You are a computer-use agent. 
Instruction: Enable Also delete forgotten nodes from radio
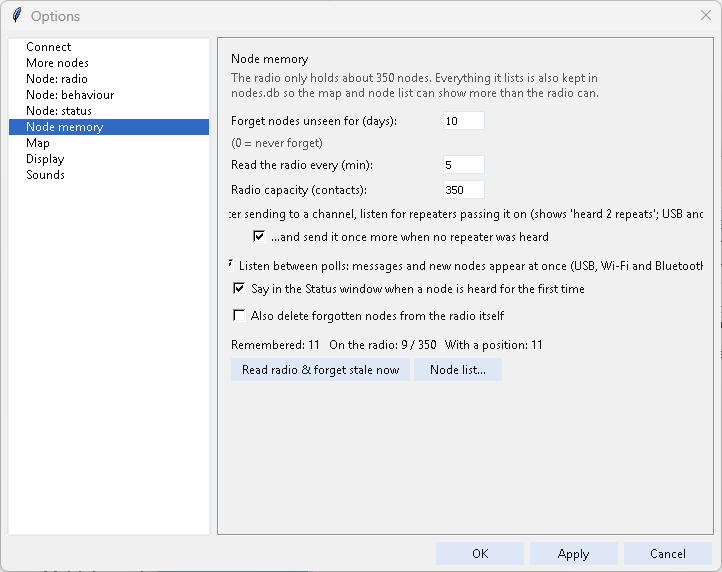pos(239,315)
